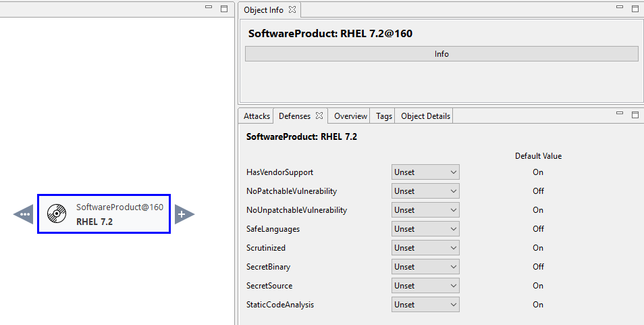This screenshot has width=644, height=325.
Task: Click the NoUnpatchableVulnerability label
Action: pyautogui.click(x=296, y=210)
